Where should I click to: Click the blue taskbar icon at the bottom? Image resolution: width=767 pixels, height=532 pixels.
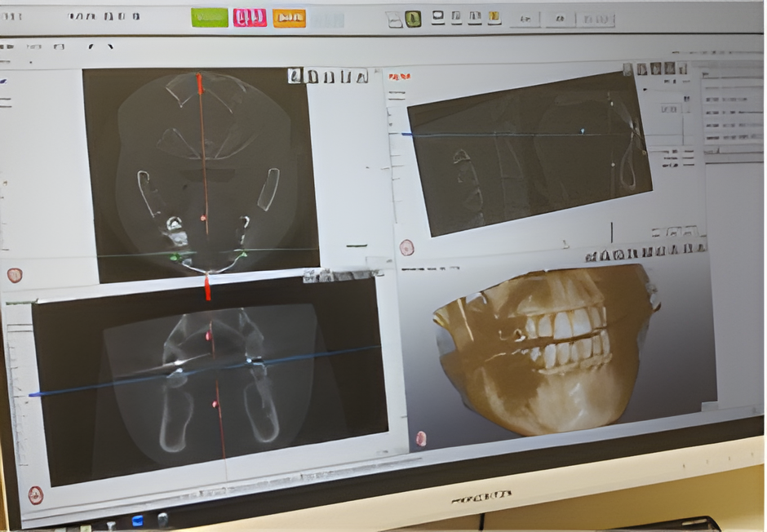(x=137, y=520)
